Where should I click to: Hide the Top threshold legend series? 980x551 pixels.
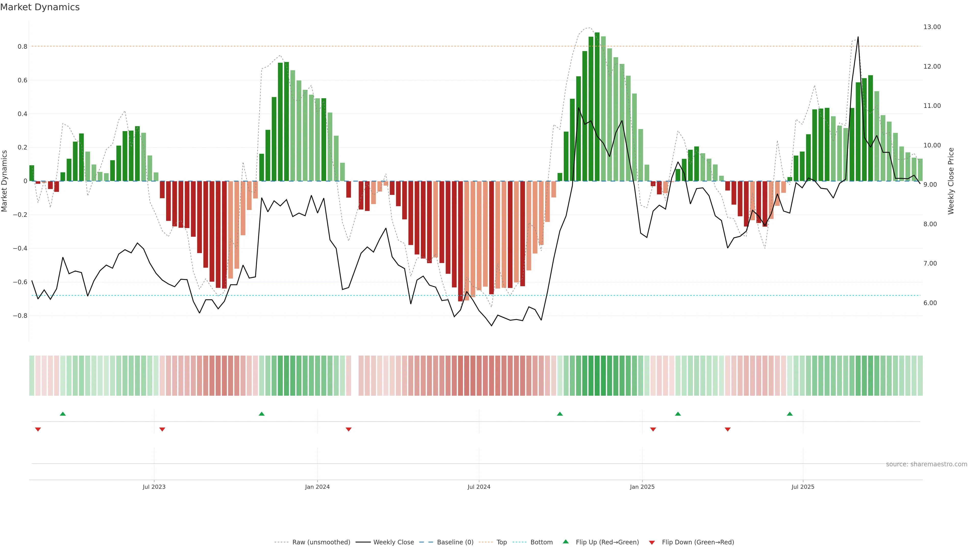pyautogui.click(x=501, y=542)
